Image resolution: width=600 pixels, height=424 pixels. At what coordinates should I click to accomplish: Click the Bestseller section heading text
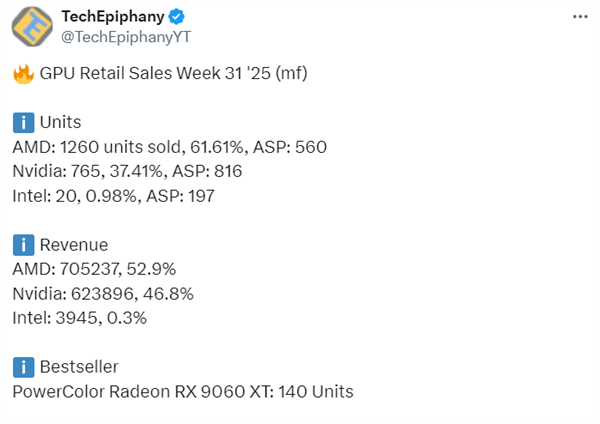click(80, 367)
